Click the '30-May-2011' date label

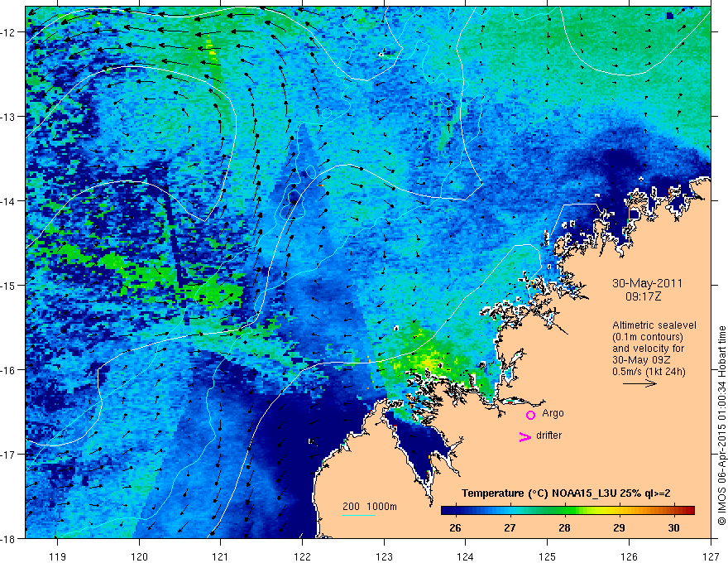[x=647, y=283]
